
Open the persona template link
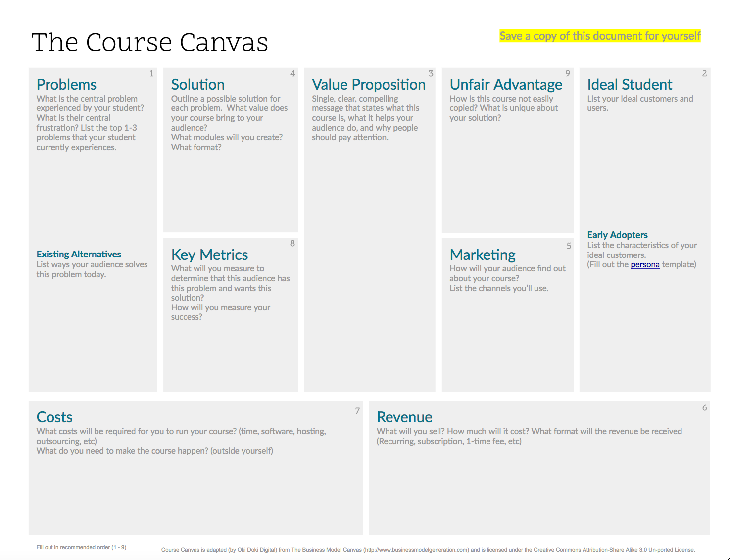pos(645,265)
